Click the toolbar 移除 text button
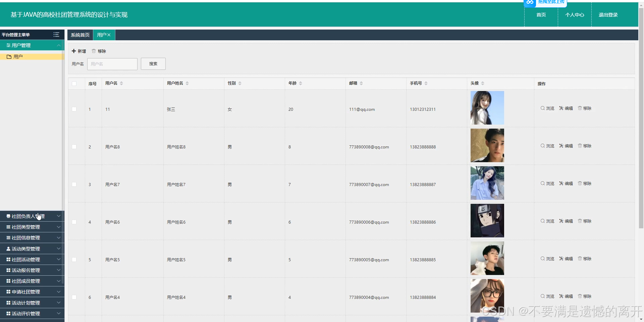 [x=102, y=51]
